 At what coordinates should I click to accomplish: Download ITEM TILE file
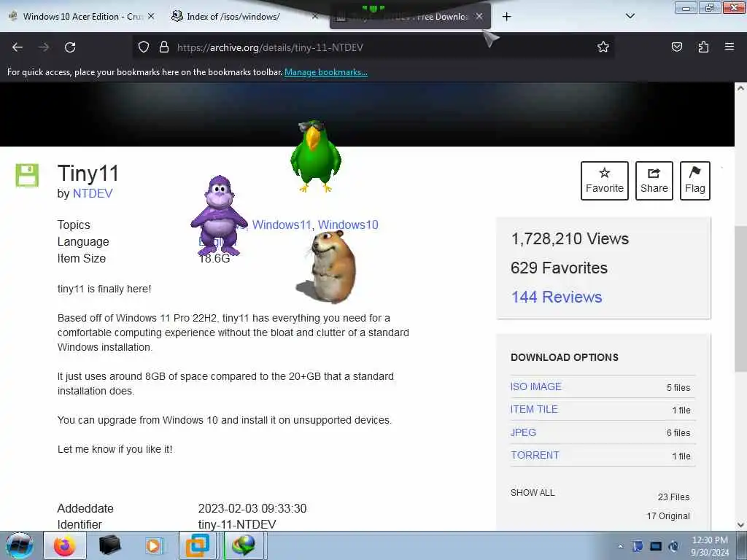click(x=534, y=410)
